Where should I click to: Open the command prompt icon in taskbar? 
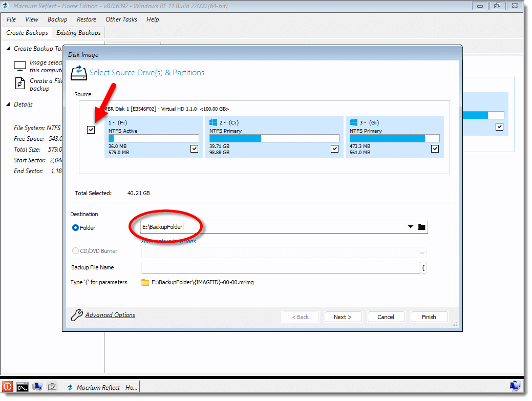pyautogui.click(x=22, y=387)
